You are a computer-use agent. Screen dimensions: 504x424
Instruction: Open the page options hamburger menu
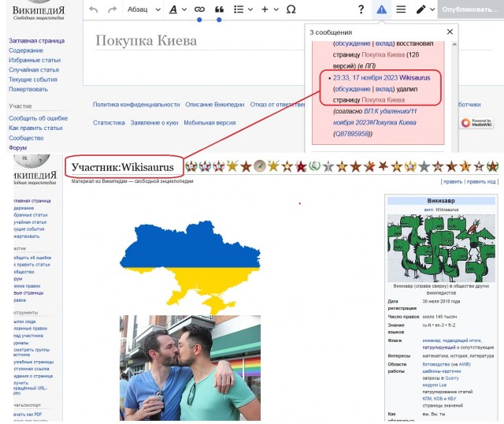click(401, 9)
